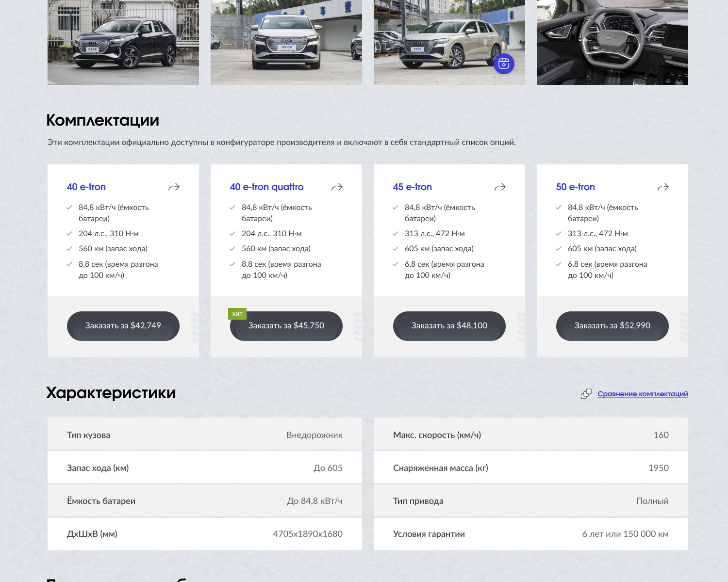Open the 45 e-tron trim title
The height and width of the screenshot is (582, 728).
pos(413,187)
